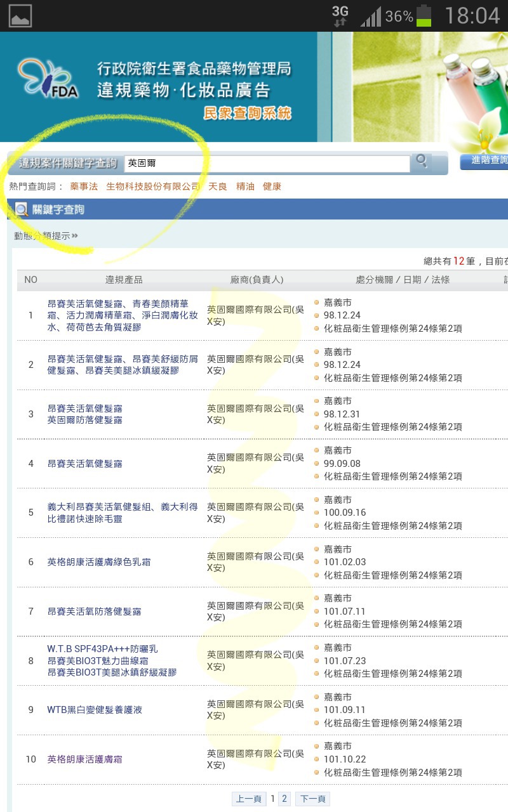Click manufacturer 英固爾國際有限公司 in row 1
Viewport: 508px width, 812px height.
coord(255,315)
